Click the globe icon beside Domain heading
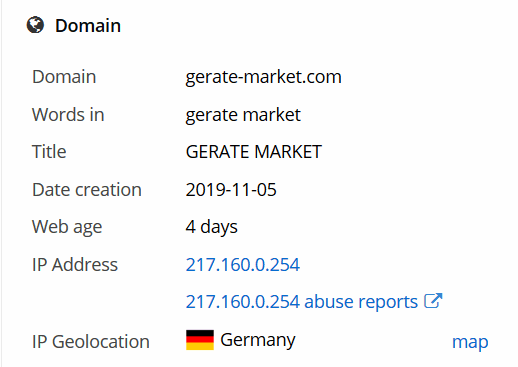The image size is (518, 367). (35, 25)
